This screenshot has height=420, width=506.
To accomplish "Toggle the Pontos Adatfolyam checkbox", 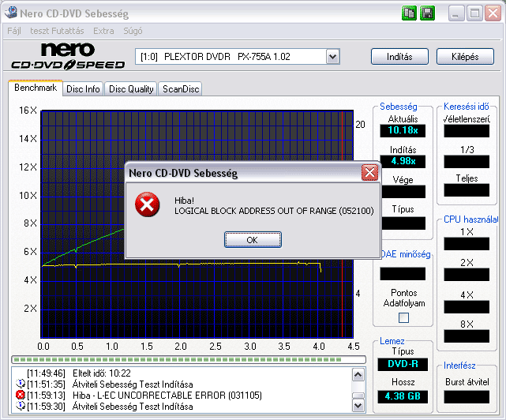I will pyautogui.click(x=403, y=317).
